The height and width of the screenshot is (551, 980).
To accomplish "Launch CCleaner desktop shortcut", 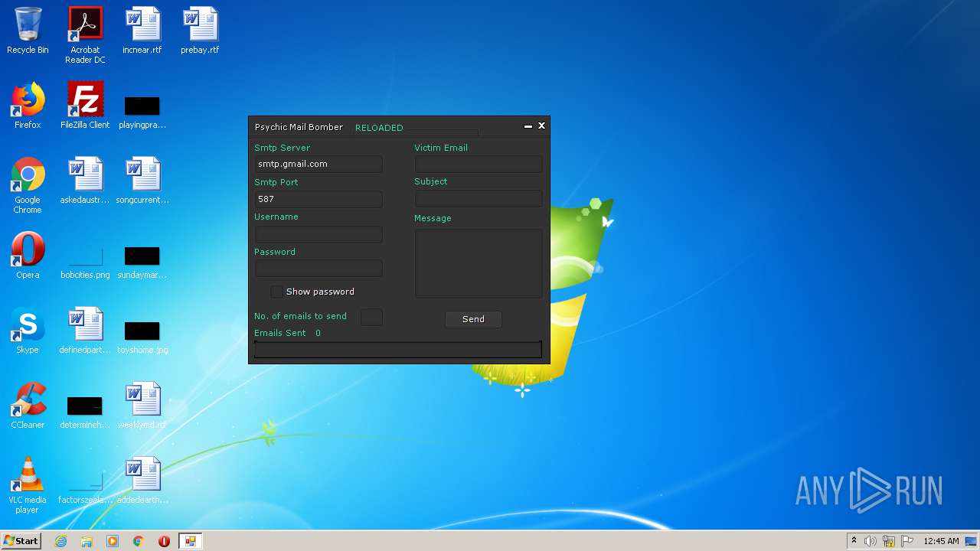I will (x=28, y=406).
